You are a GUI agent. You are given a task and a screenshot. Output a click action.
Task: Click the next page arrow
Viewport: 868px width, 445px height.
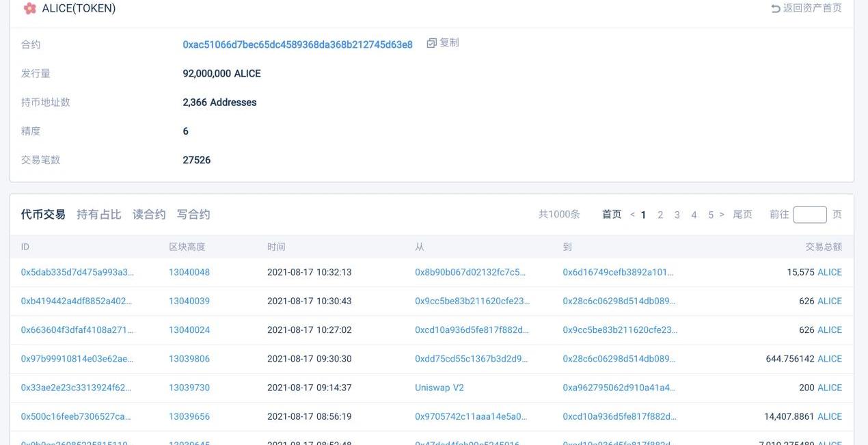point(722,215)
